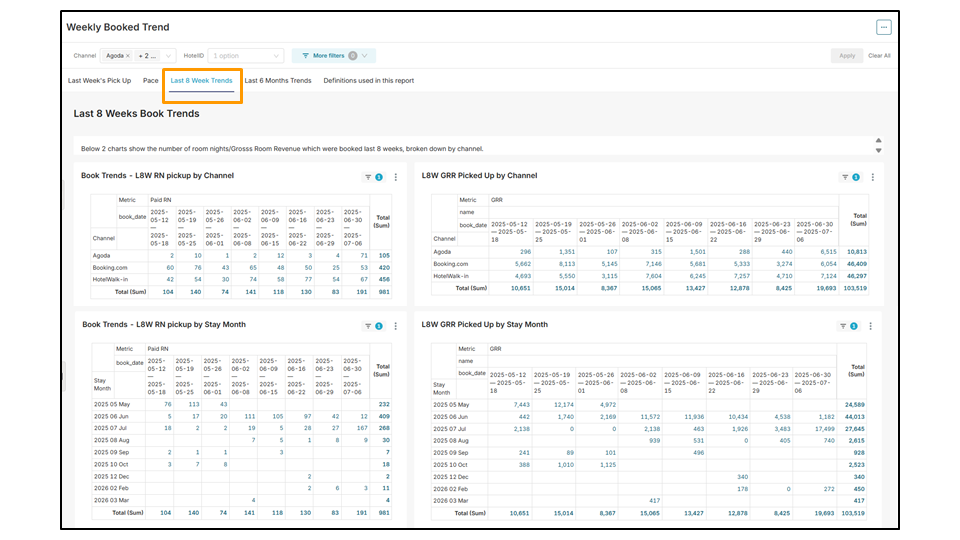Screen dimensions: 960x540
Task: Click Clear All filters
Action: 879,56
